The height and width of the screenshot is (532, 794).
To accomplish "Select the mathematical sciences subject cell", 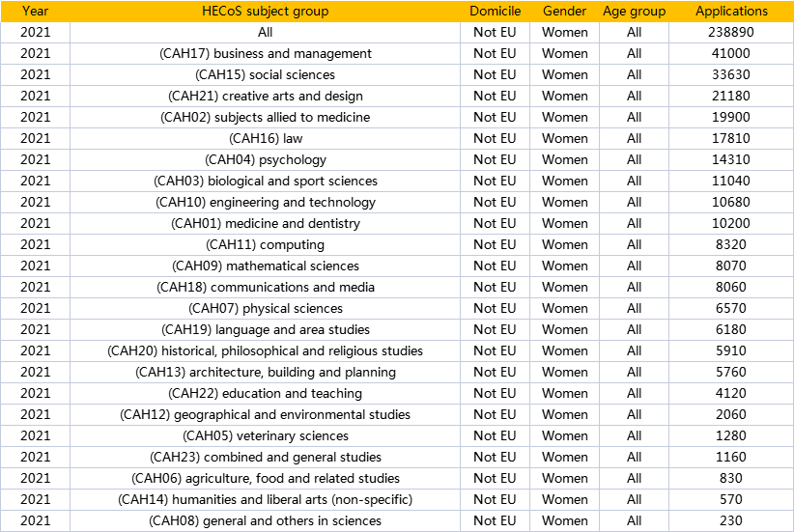I will click(265, 266).
